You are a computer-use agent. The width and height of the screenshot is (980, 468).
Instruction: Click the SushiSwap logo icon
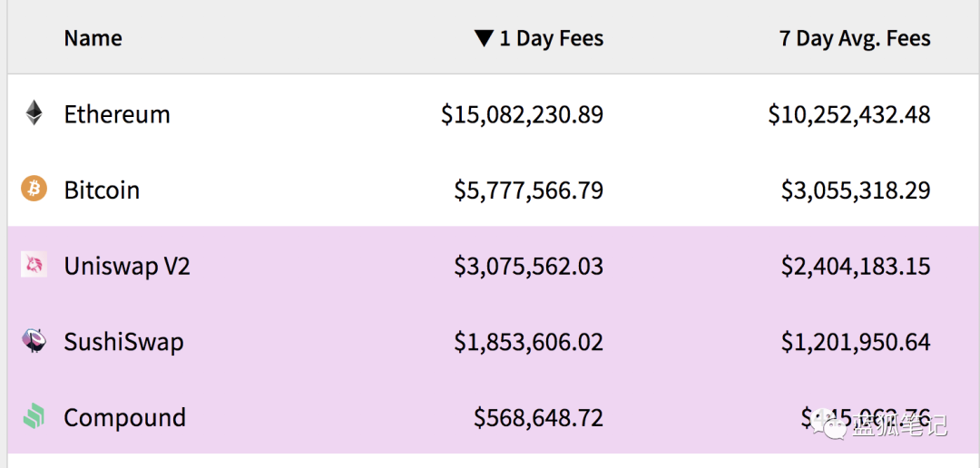click(34, 341)
